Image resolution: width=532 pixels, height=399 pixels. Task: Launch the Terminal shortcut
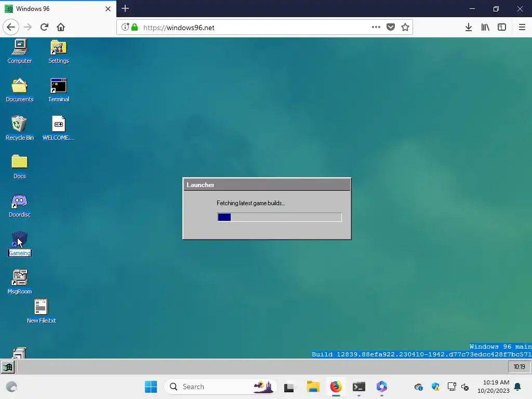coord(58,90)
